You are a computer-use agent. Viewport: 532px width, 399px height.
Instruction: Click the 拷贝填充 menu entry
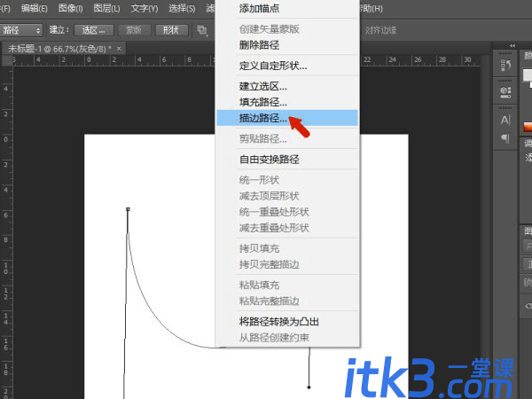click(287, 248)
